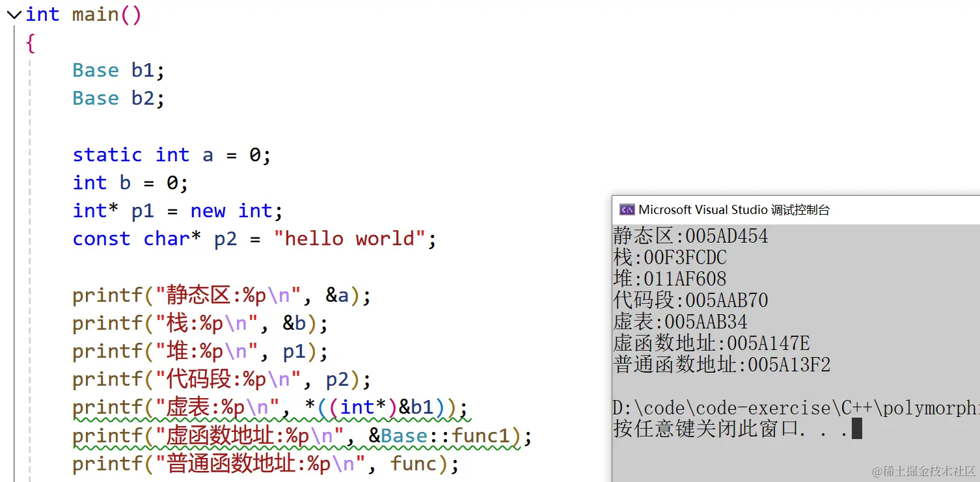Click console output 普通函数地址:005A13F2
The height and width of the screenshot is (482, 980).
point(722,364)
